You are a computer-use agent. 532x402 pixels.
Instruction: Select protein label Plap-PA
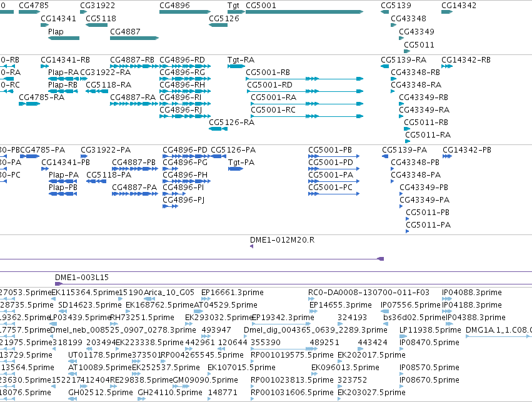click(x=64, y=175)
